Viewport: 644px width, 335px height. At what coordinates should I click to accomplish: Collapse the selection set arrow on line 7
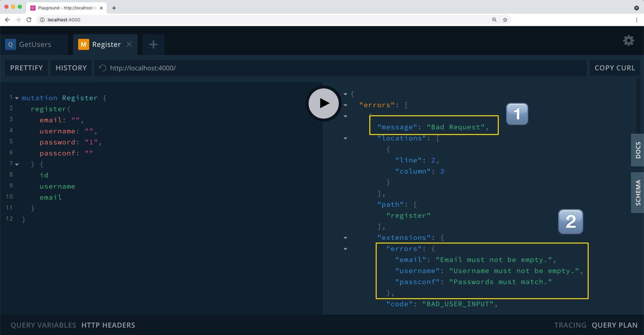click(17, 164)
